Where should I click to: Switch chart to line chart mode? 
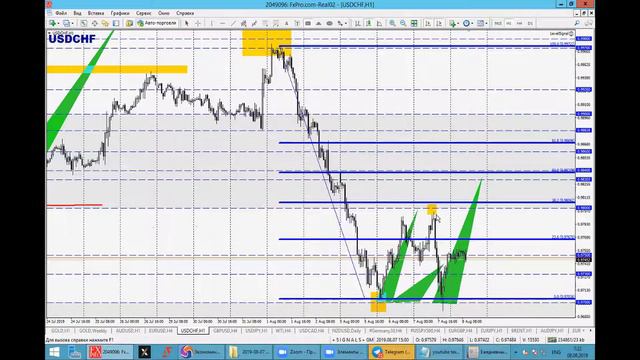point(379,23)
